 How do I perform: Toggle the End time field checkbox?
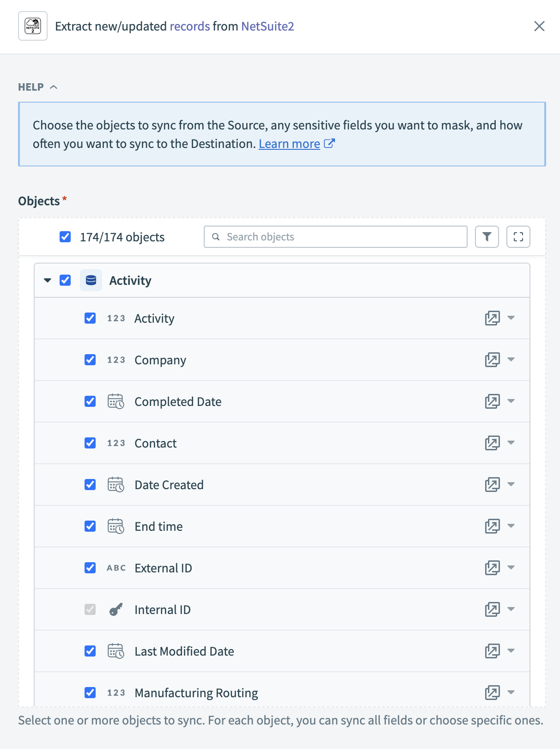[x=90, y=526]
